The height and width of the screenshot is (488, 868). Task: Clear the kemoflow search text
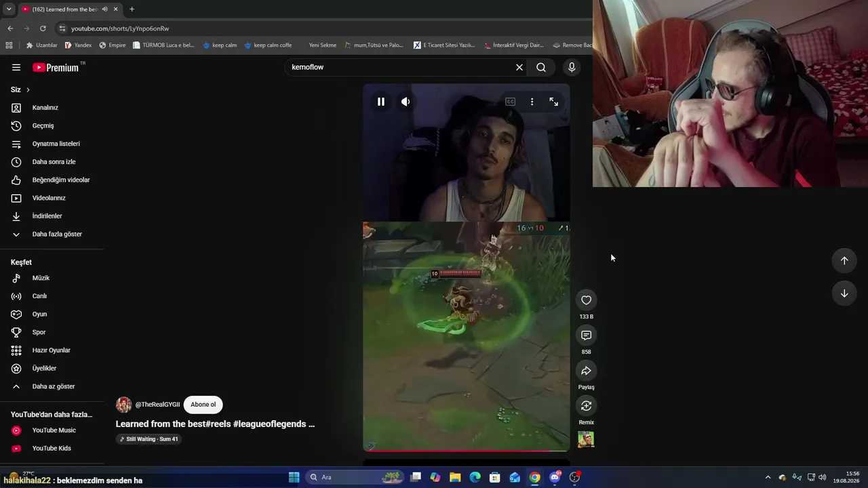[519, 67]
